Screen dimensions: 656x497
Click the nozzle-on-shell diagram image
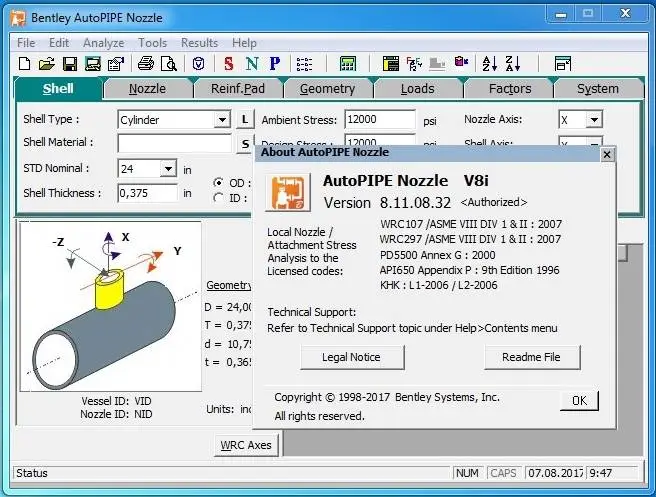[x=110, y=307]
